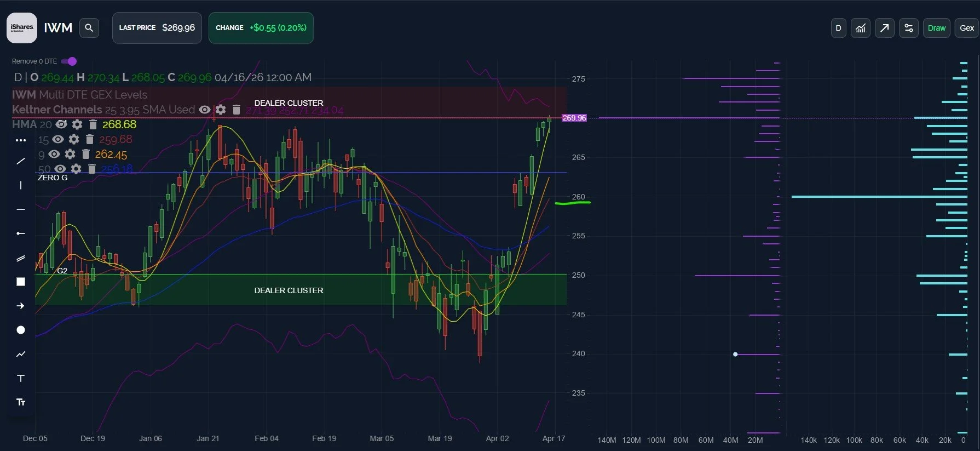Click the G2 level label
This screenshot has width=980, height=451.
pyautogui.click(x=62, y=271)
